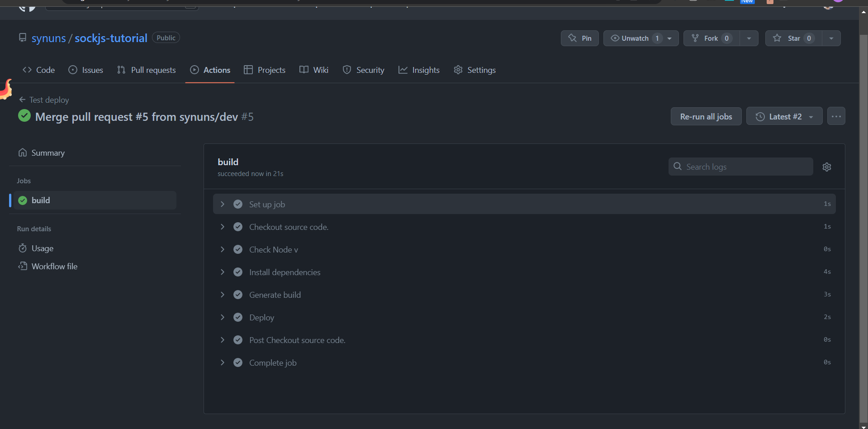The height and width of the screenshot is (429, 868).
Task: Click Re-run all jobs button
Action: (x=706, y=116)
